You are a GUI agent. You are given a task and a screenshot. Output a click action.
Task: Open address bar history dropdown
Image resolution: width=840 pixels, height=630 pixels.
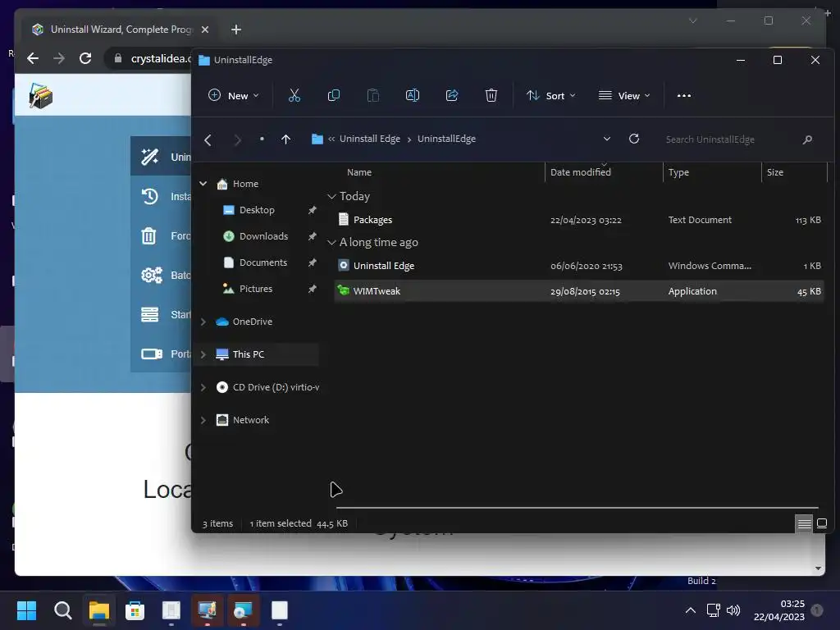pos(607,139)
